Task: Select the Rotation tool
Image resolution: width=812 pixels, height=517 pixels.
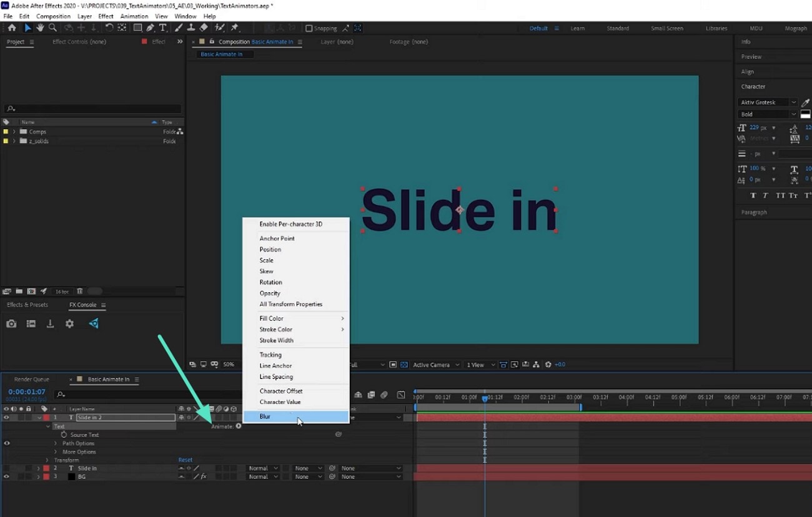Action: 109,28
